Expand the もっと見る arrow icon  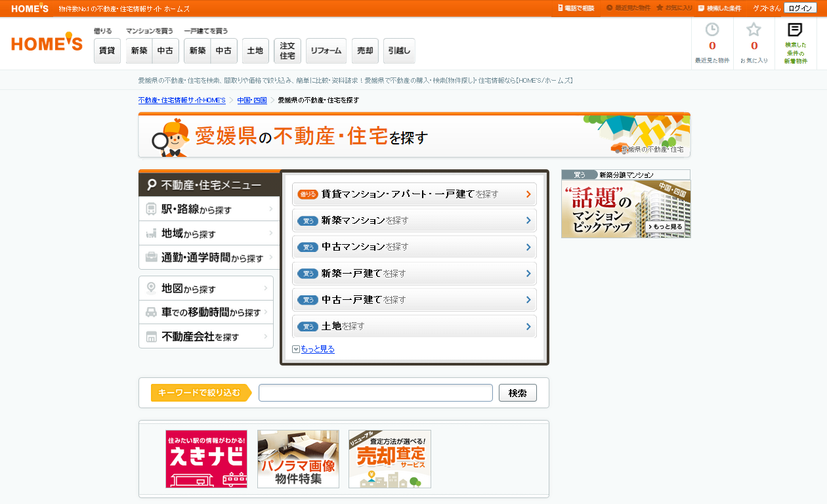pos(296,349)
